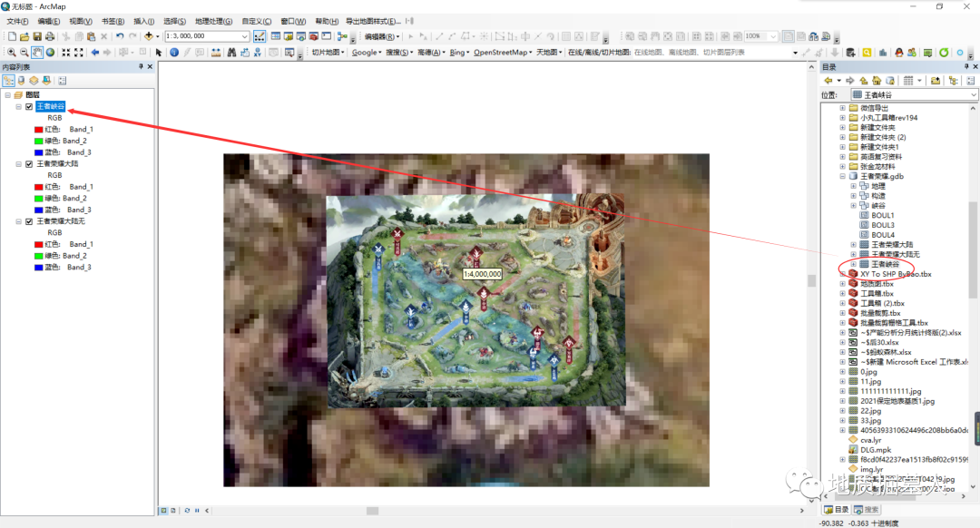Viewport: 980px width, 528px height.
Task: Switch to the 搜索 search tab at bottom
Action: pos(867,510)
